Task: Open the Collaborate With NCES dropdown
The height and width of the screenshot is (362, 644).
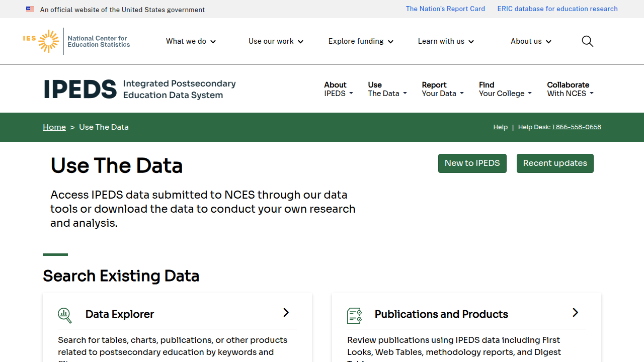Action: point(570,89)
